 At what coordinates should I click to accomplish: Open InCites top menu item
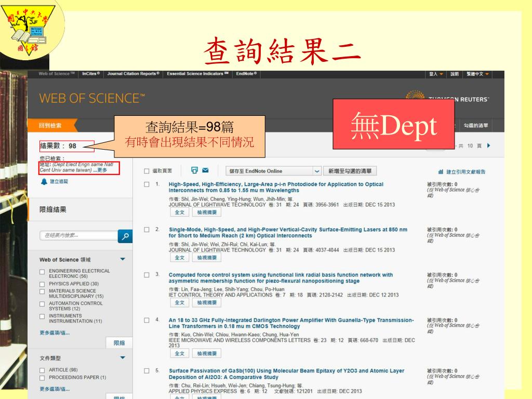(x=91, y=74)
